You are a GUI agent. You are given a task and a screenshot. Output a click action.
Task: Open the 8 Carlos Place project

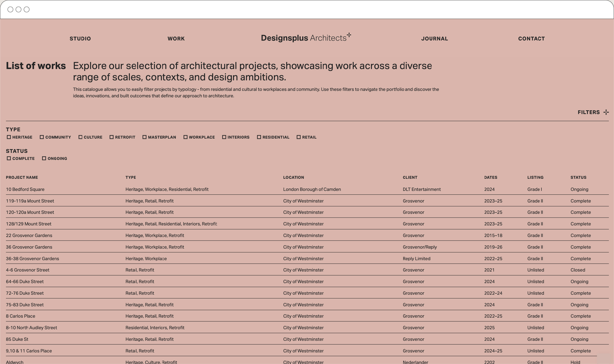click(x=21, y=316)
